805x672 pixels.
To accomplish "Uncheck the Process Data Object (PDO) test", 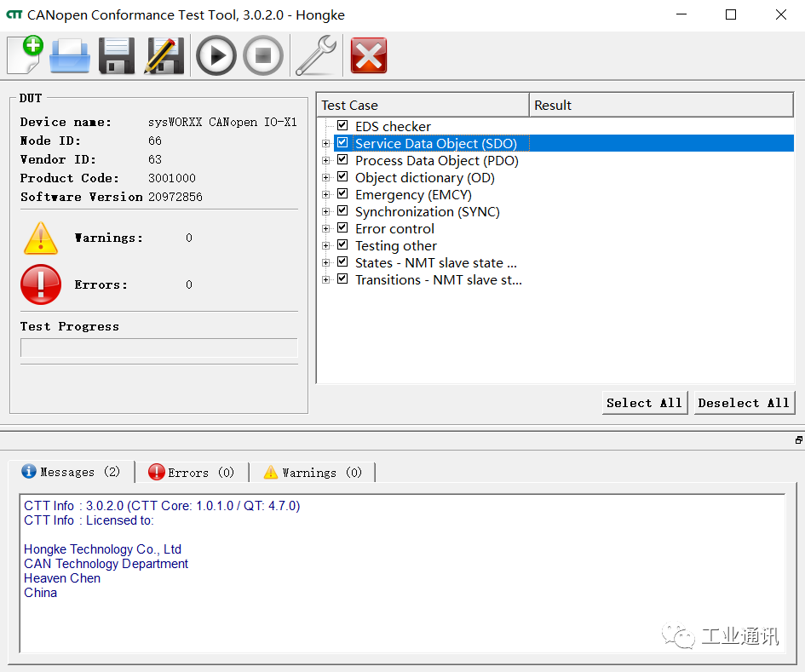I will tap(342, 159).
